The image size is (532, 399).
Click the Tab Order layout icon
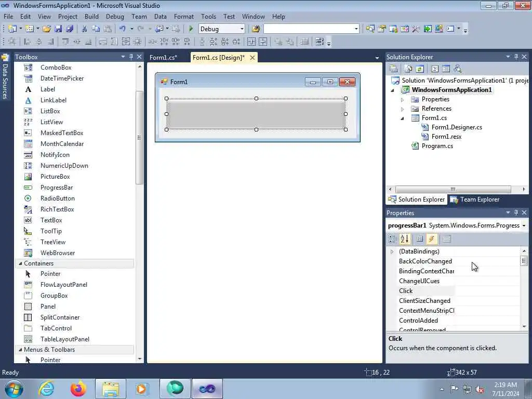pos(320,42)
